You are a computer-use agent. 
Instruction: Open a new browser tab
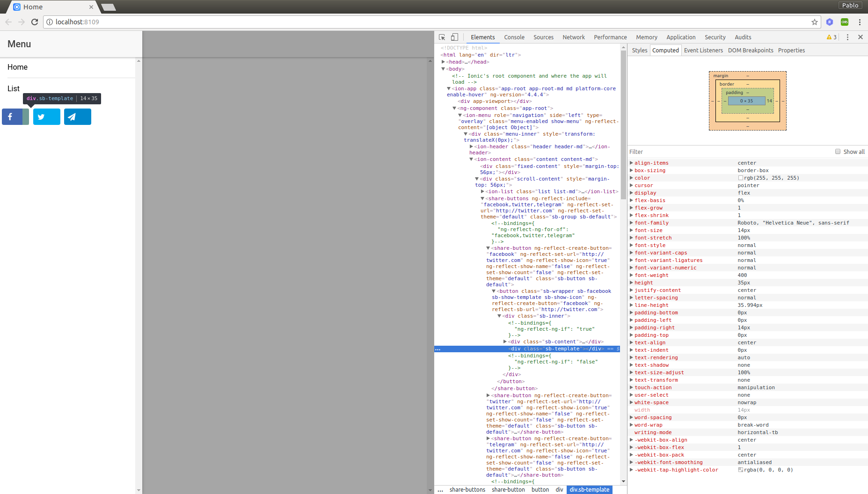[x=109, y=7]
